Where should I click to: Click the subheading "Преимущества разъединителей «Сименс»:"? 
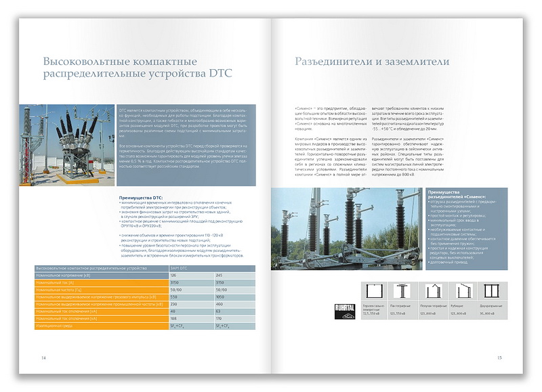coord(457,194)
